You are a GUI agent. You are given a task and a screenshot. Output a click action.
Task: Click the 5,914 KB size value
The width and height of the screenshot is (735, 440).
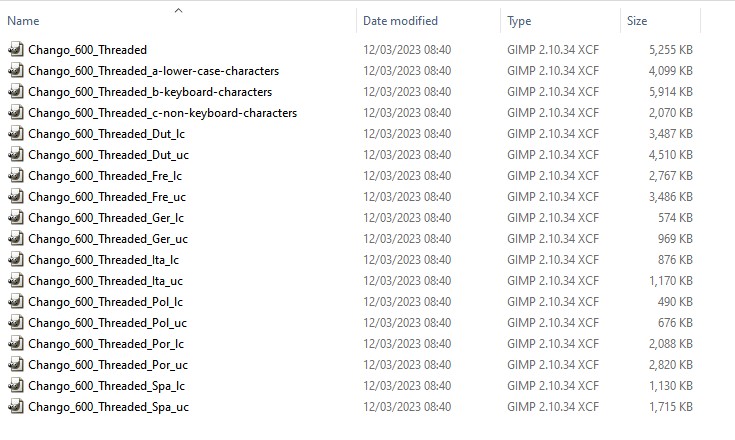pyautogui.click(x=671, y=92)
